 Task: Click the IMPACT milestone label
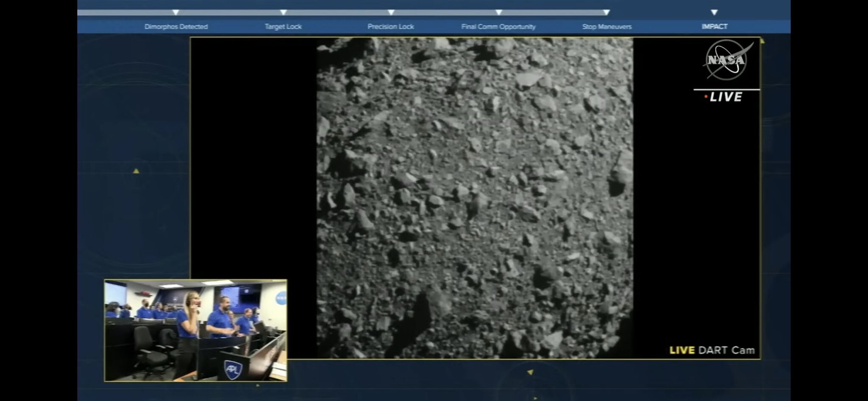click(714, 26)
